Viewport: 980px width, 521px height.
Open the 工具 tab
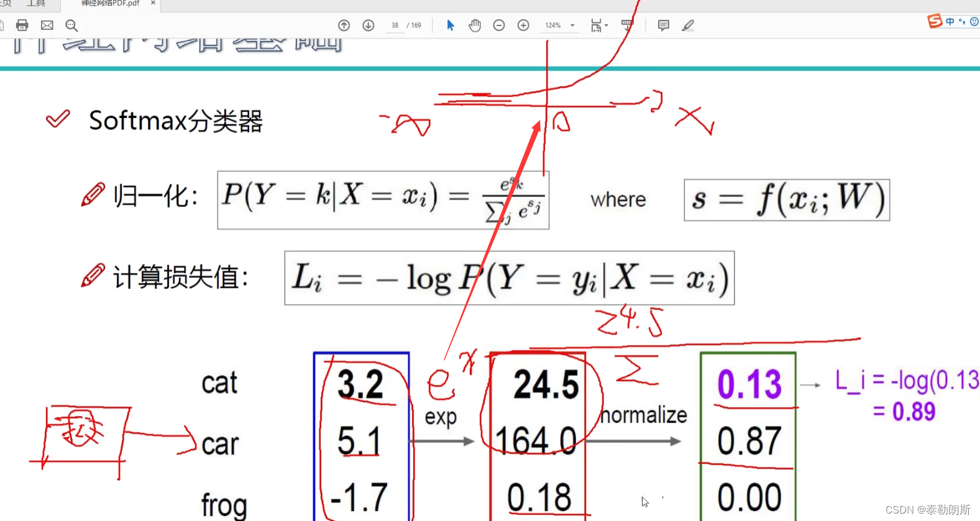coord(36,3)
